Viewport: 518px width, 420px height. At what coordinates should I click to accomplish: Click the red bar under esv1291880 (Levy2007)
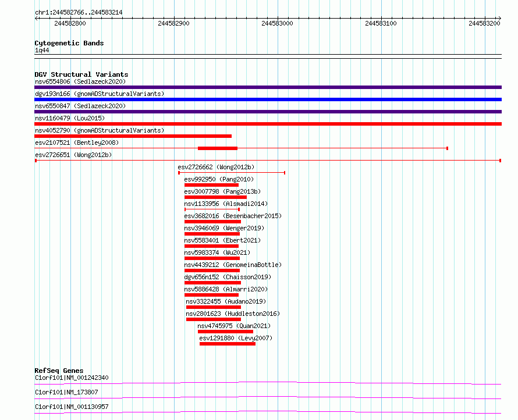227,344
